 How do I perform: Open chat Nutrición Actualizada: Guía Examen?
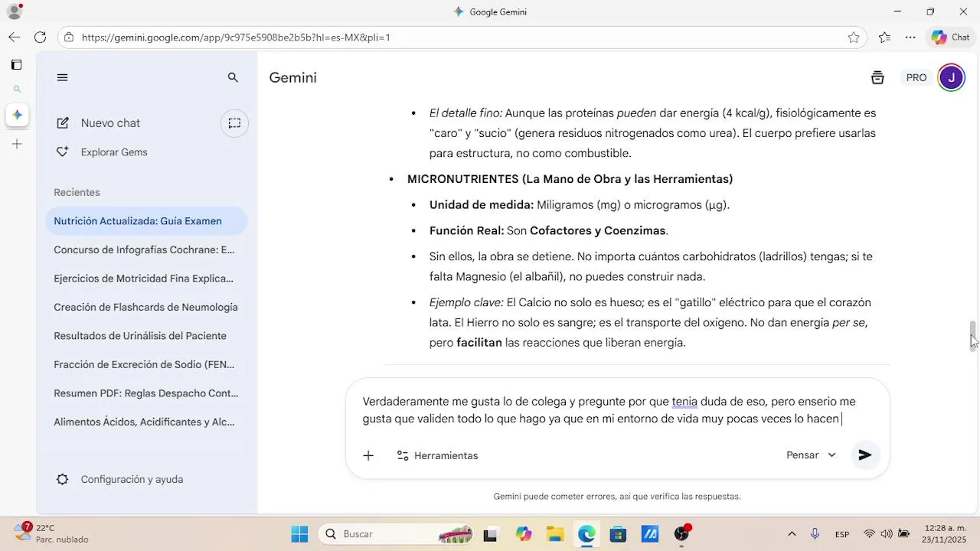tap(146, 221)
